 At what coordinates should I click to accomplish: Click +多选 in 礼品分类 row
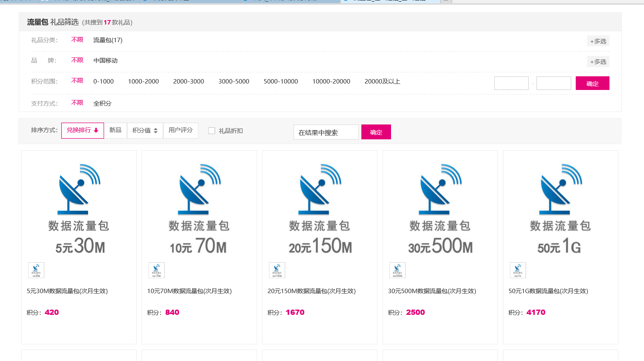click(x=598, y=41)
